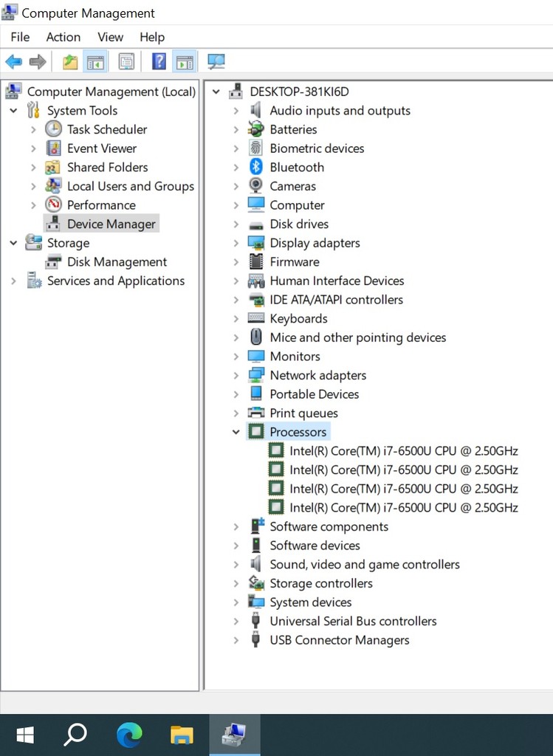Click the Forward arrow toolbar icon
The image size is (553, 756).
pos(38,61)
